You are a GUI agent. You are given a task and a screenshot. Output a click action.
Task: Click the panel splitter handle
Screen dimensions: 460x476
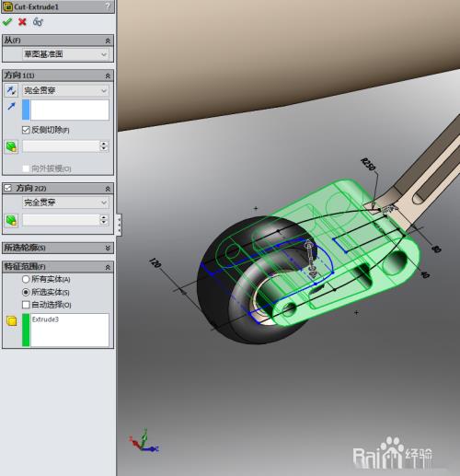(119, 225)
